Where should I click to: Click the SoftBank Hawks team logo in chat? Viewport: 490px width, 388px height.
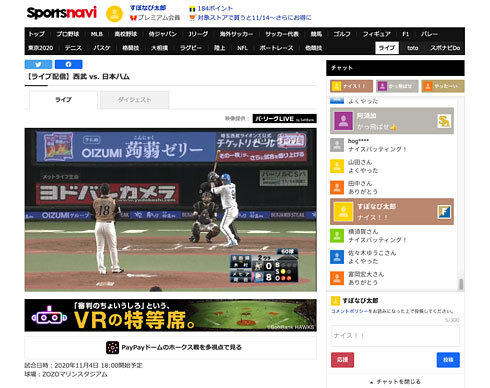[444, 121]
